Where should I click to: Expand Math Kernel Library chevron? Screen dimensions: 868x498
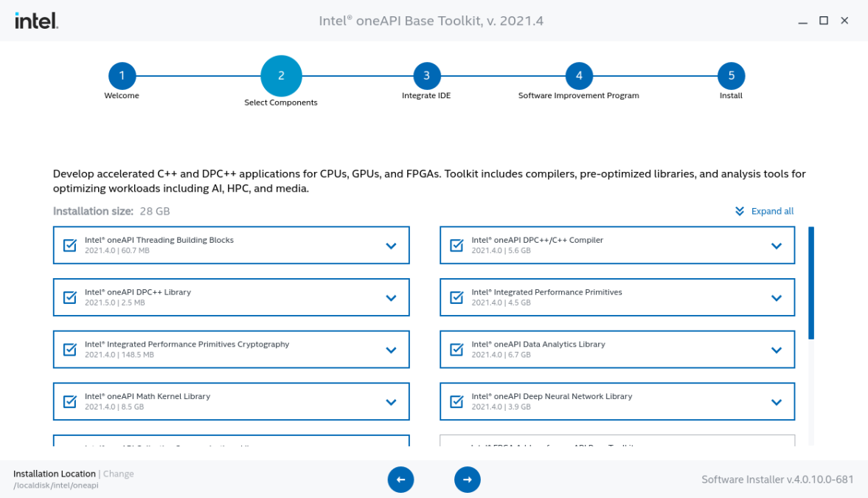point(391,402)
